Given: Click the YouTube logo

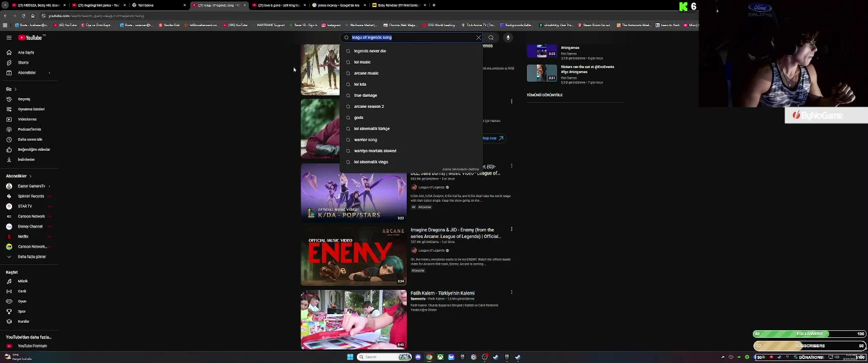Looking at the screenshot, I should point(30,37).
